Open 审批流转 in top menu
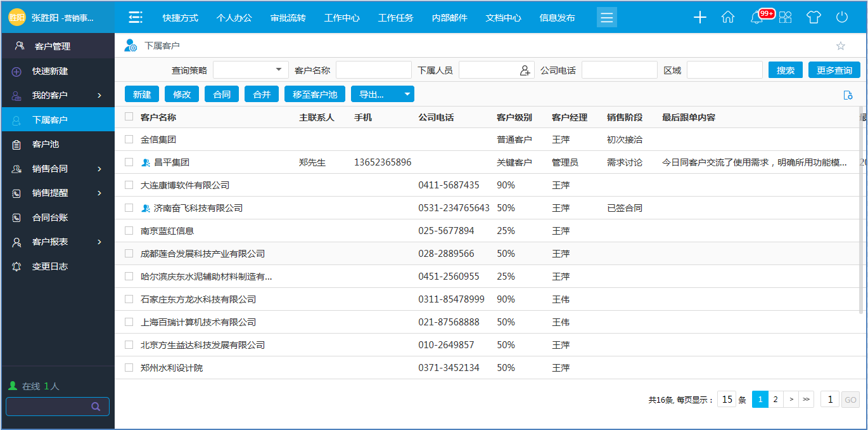This screenshot has height=430, width=868. [288, 18]
